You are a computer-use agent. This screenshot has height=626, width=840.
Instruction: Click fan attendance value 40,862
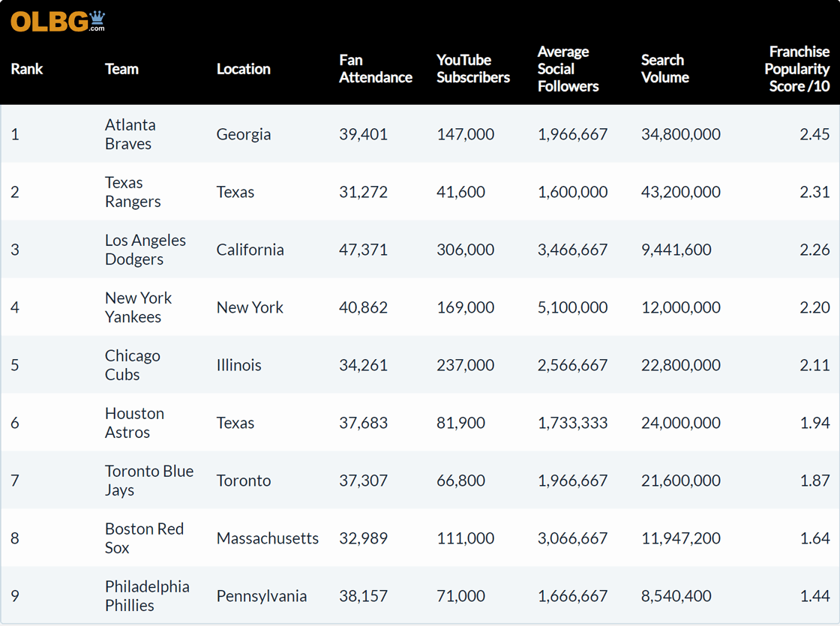363,307
